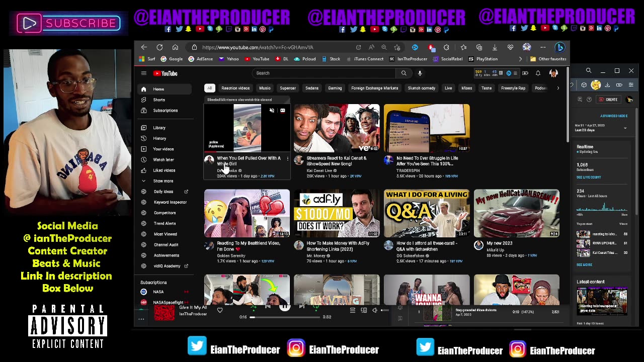Go back in the browser

point(144,47)
